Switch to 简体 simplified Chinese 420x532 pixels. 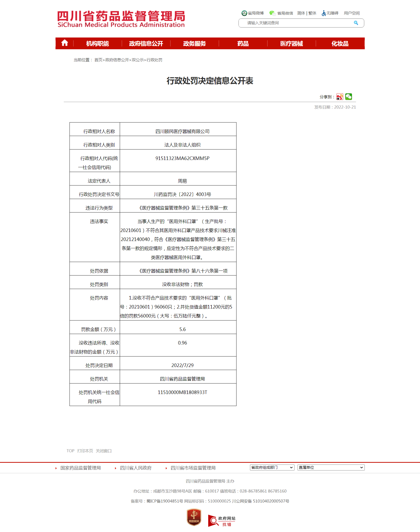point(301,13)
